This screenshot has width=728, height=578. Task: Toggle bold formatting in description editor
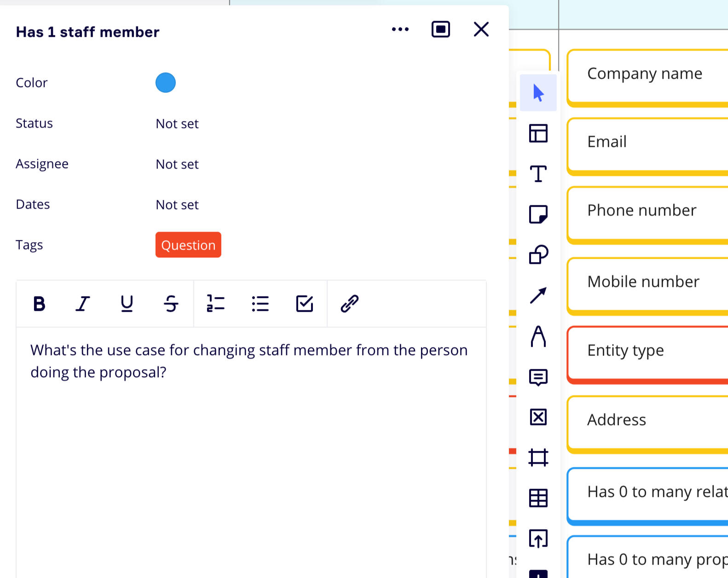pos(39,304)
